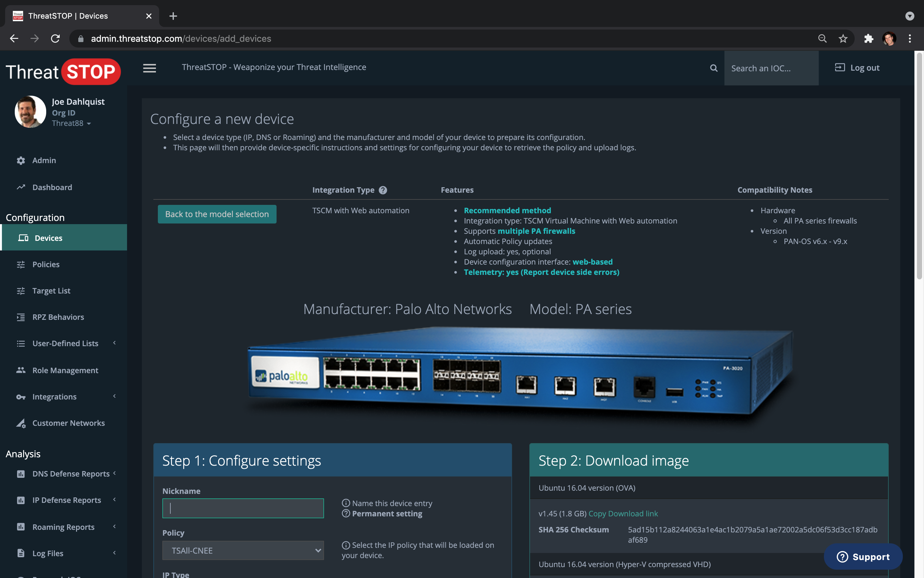Screen dimensions: 924x578
Task: Click the Roaming Reports chart icon
Action: [21, 527]
